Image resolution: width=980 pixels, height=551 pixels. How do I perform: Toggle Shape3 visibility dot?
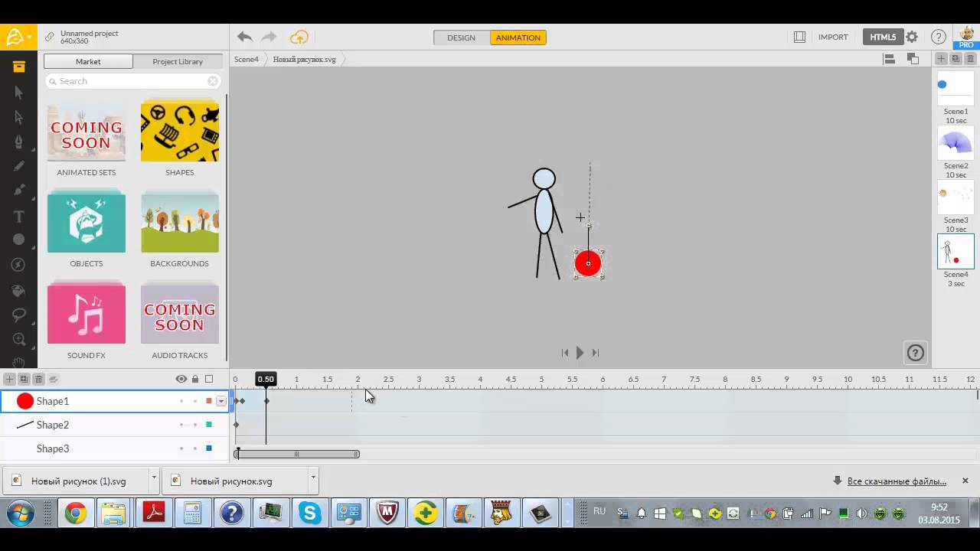coord(181,448)
